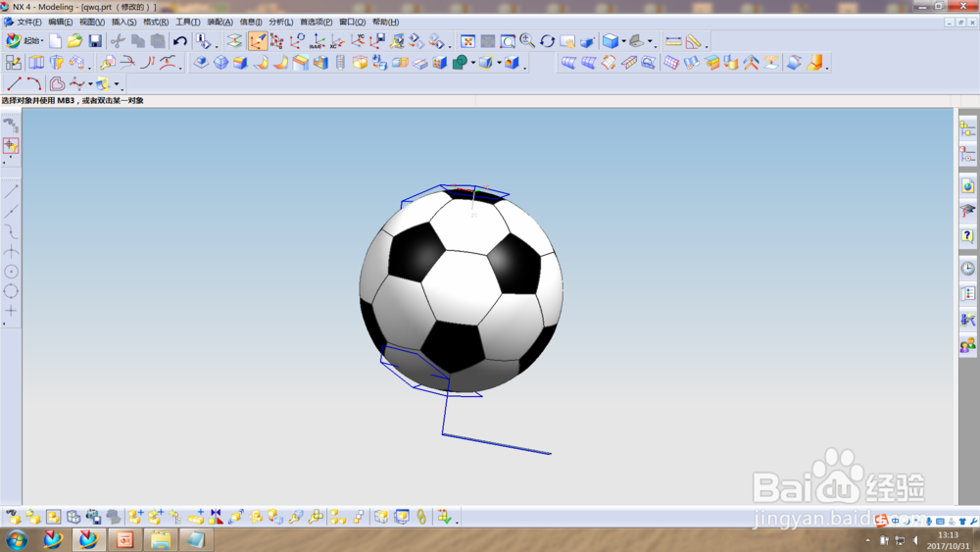Open the spline curve dropdown arrow
The height and width of the screenshot is (552, 980).
(x=90, y=84)
